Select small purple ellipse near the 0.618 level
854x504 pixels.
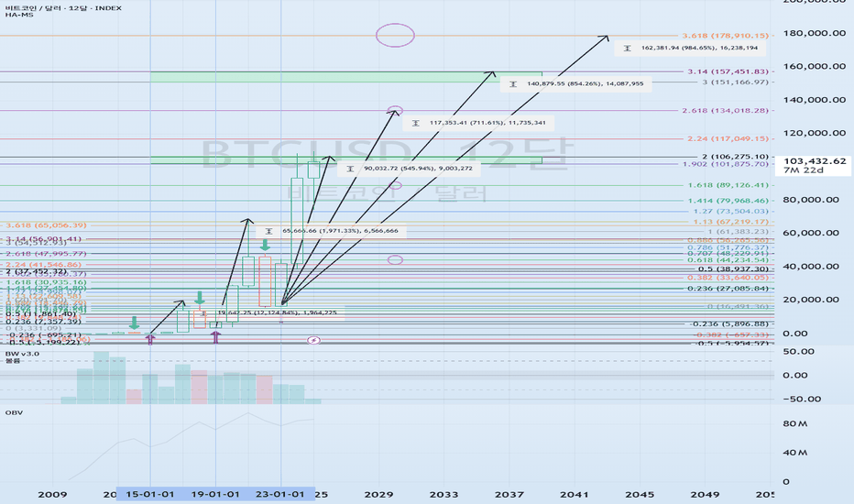[395, 260]
